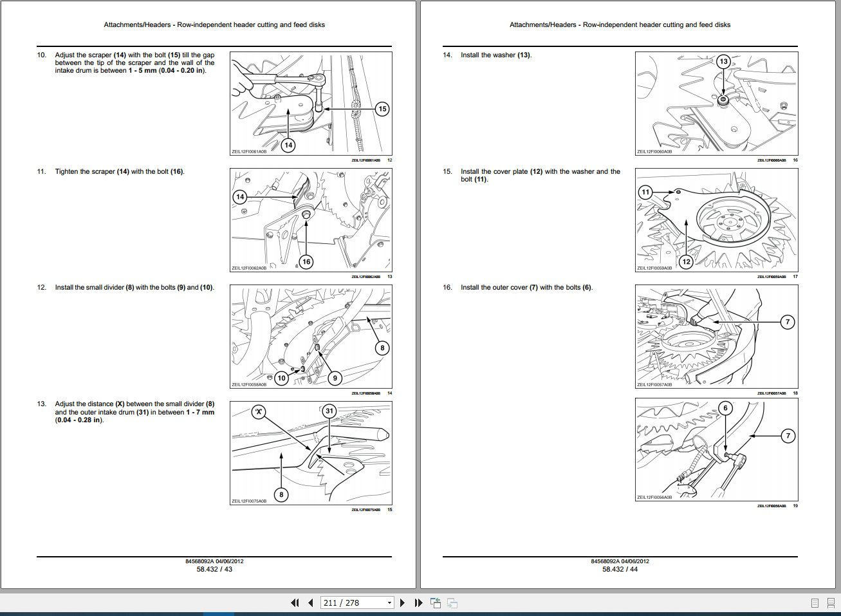Click the distance X figure ZEIL12FI0075A0B

(x=311, y=453)
